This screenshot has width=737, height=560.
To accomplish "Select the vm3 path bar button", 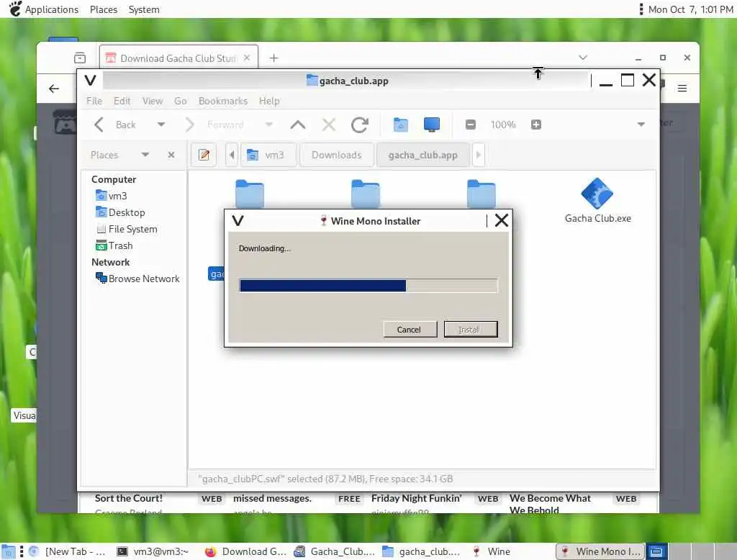I will [268, 155].
